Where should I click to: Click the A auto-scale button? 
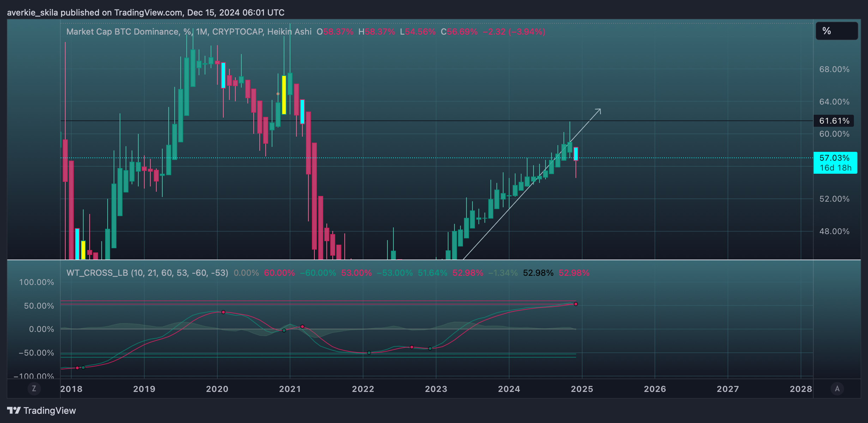(x=837, y=389)
